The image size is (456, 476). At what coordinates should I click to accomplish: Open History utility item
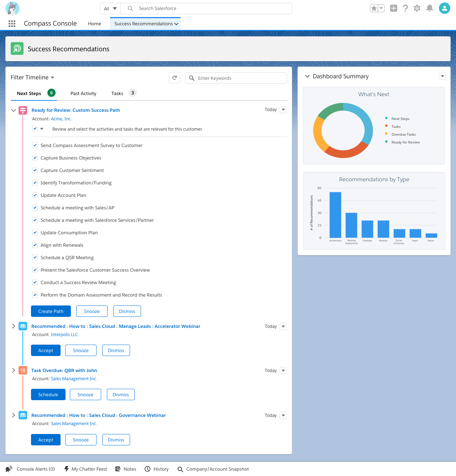pos(157,469)
